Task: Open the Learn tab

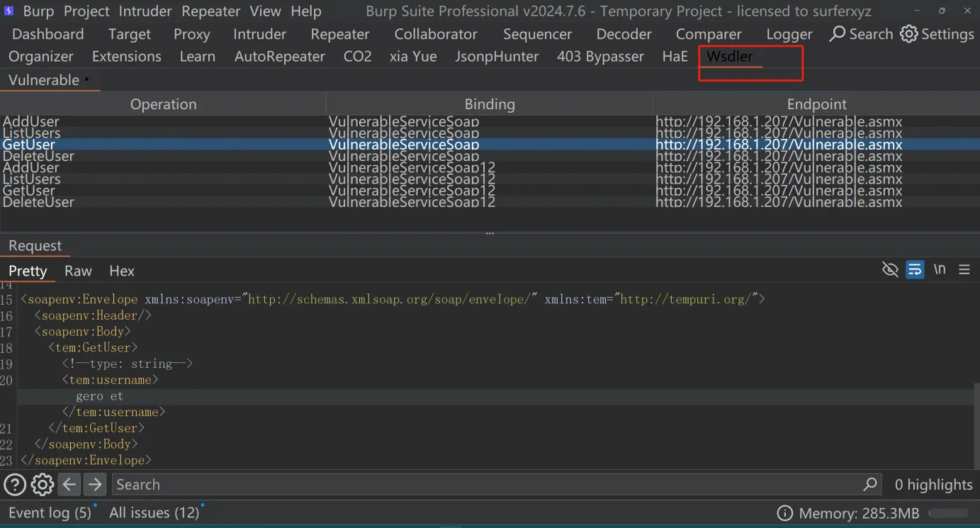Action: coord(198,56)
